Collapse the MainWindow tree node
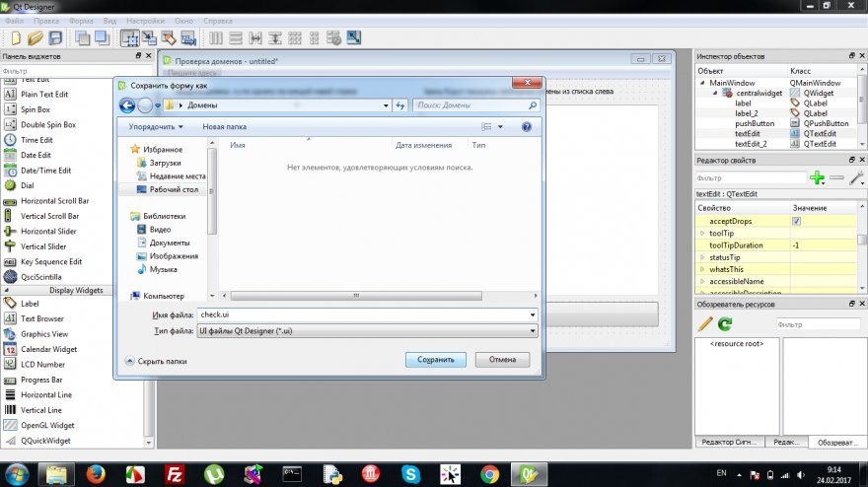868x487 pixels. pyautogui.click(x=702, y=83)
